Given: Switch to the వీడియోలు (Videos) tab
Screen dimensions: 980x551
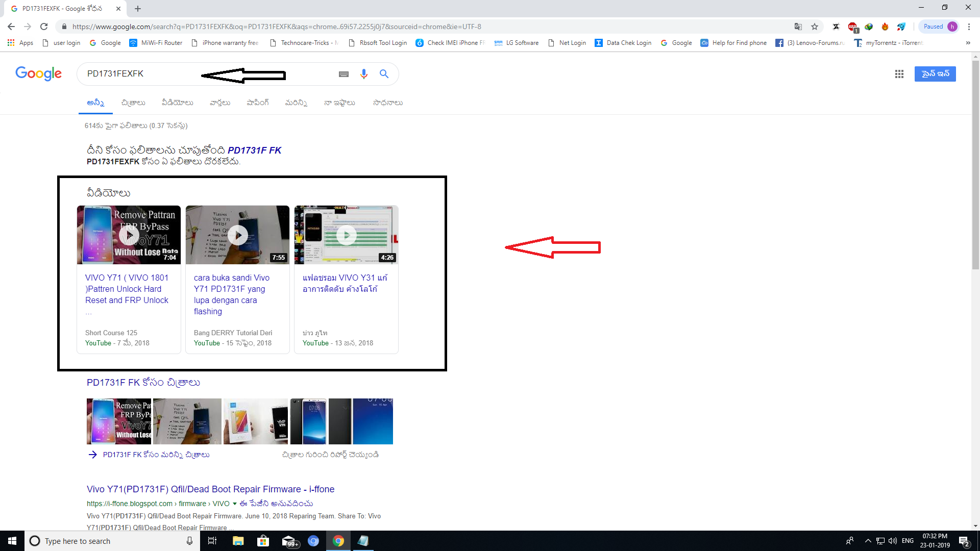Looking at the screenshot, I should coord(178,103).
